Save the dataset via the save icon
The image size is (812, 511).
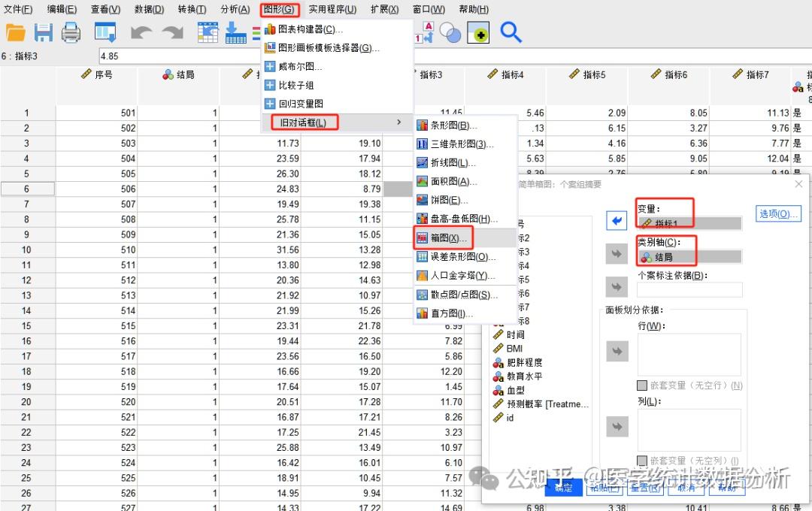coord(44,32)
